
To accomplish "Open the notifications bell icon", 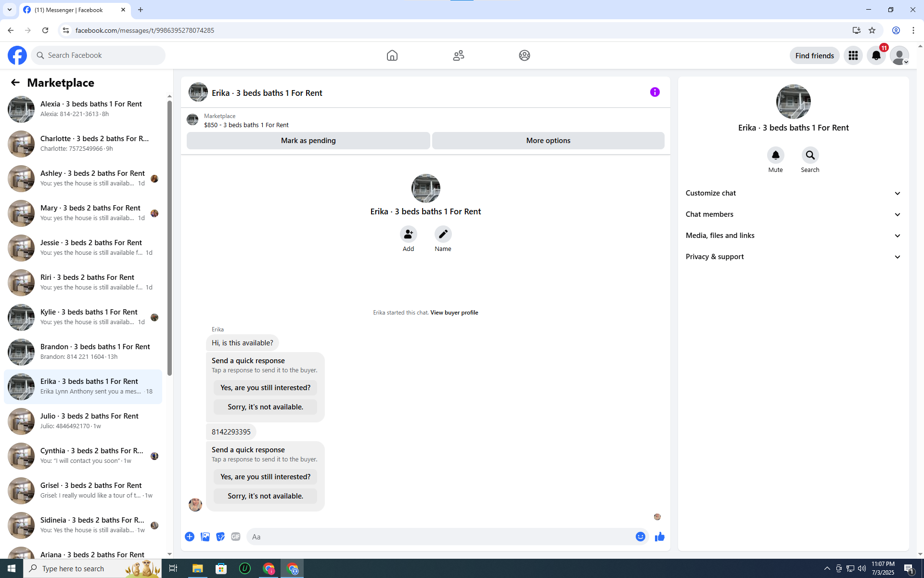I will point(876,55).
